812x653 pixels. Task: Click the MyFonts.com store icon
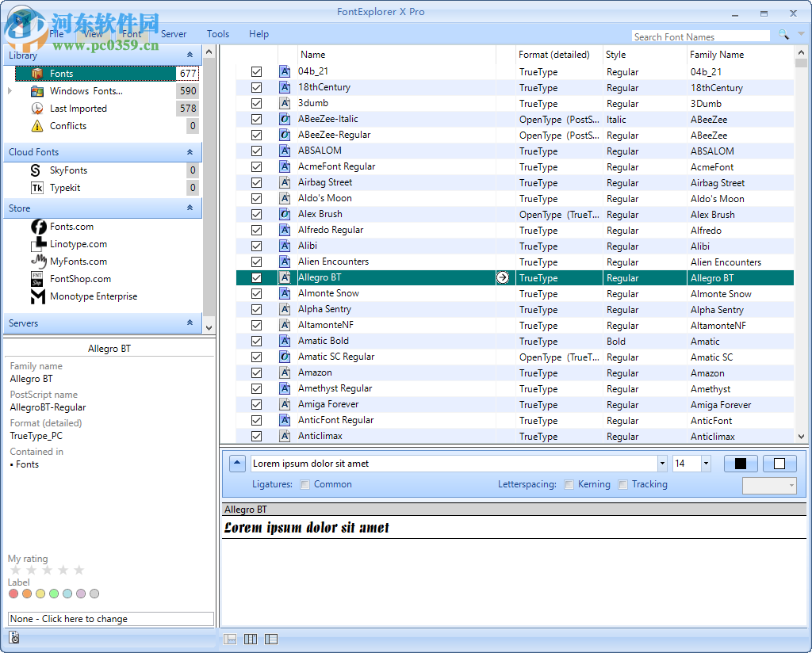coord(38,262)
